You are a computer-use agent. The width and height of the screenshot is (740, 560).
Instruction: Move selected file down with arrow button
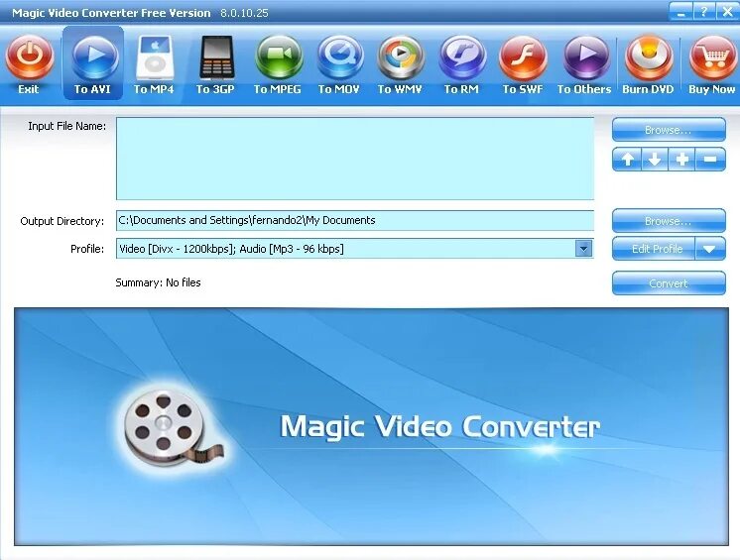pyautogui.click(x=655, y=160)
